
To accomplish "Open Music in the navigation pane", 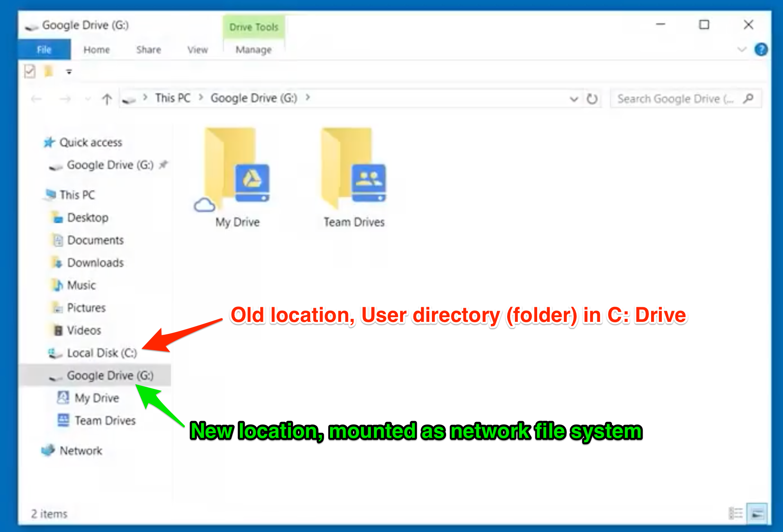I will coord(81,285).
